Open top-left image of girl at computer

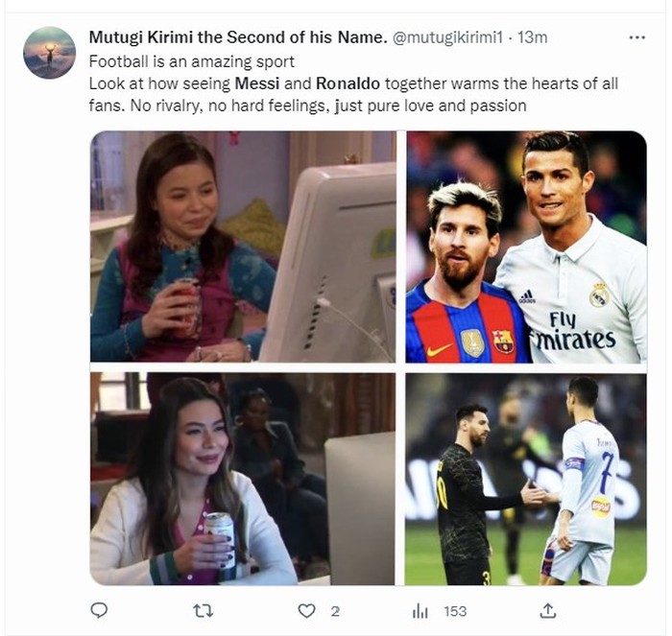pyautogui.click(x=243, y=247)
